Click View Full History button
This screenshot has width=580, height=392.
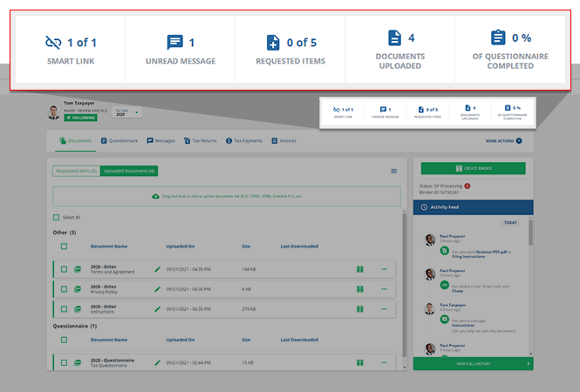(x=473, y=363)
